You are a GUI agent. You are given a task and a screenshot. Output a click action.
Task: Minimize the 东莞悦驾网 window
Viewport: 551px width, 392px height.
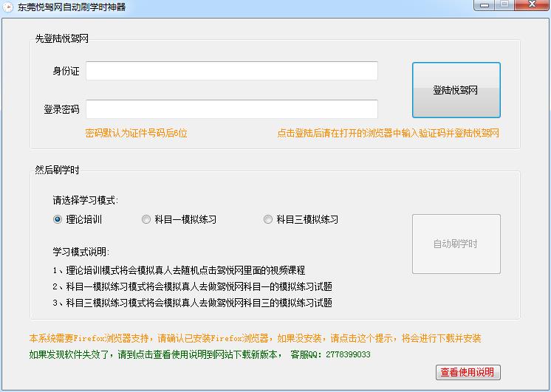click(x=485, y=4)
